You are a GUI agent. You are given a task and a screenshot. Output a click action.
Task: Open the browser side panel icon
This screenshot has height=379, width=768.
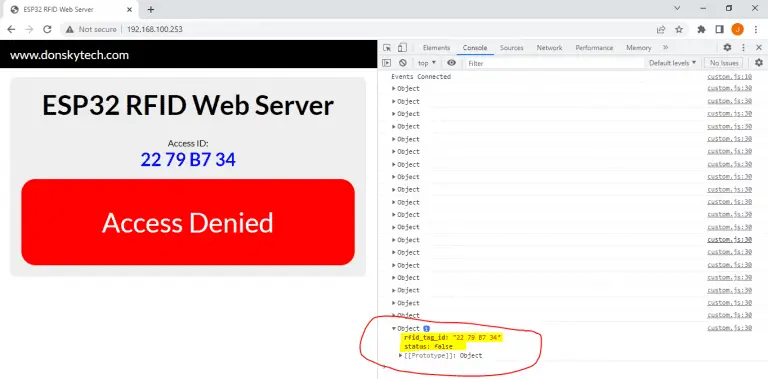pos(719,29)
